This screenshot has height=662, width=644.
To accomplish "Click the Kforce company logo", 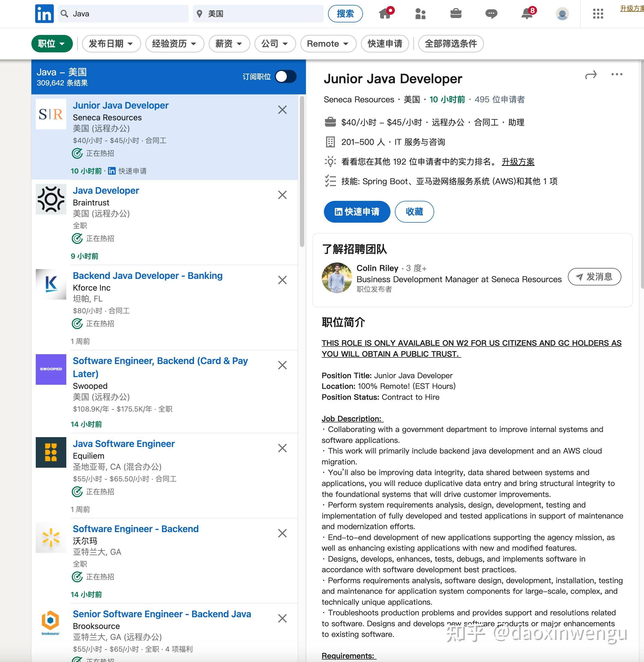I will pos(51,284).
